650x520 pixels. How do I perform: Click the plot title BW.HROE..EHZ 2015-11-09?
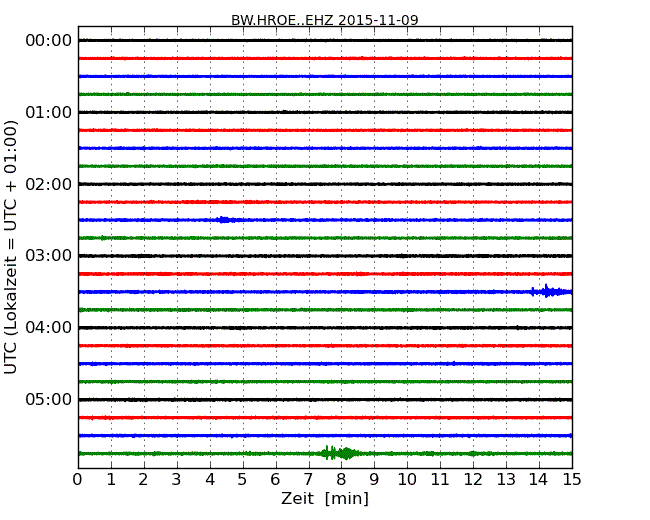[325, 20]
